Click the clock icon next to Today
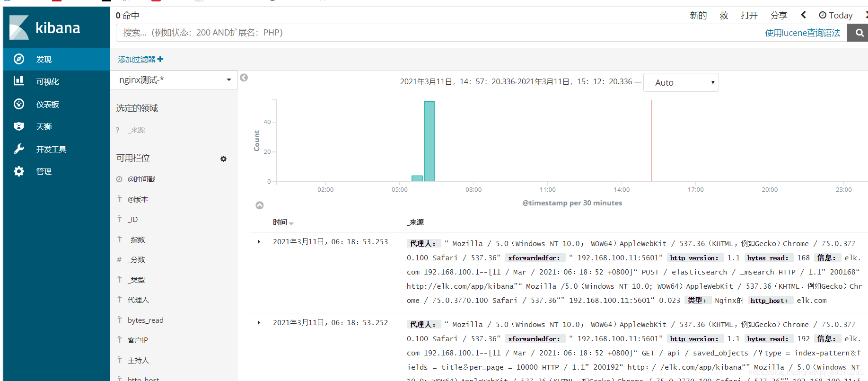 point(823,15)
